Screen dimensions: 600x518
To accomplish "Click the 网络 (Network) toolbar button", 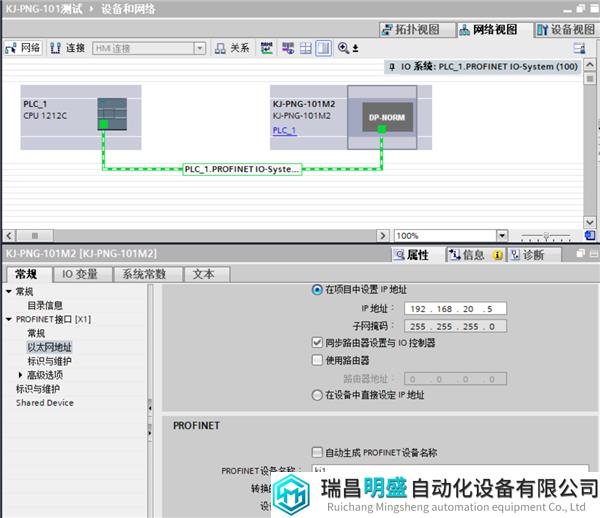I will (23, 48).
